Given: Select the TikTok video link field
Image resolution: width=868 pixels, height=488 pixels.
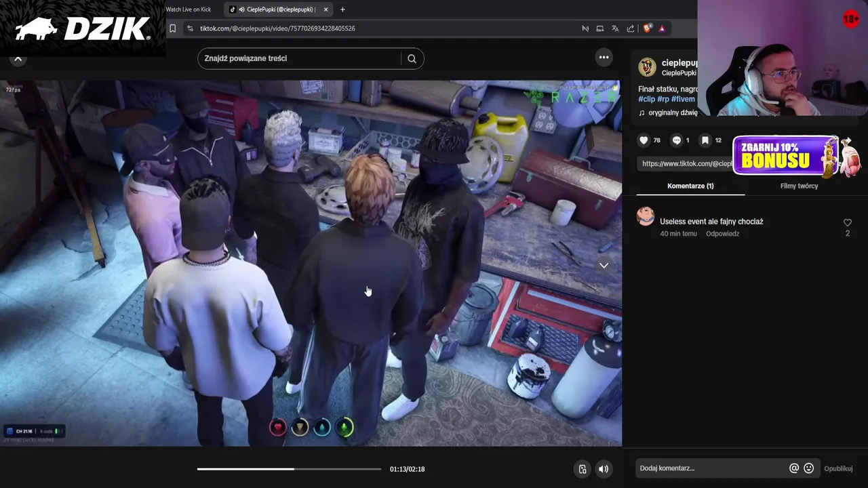Looking at the screenshot, I should [685, 163].
